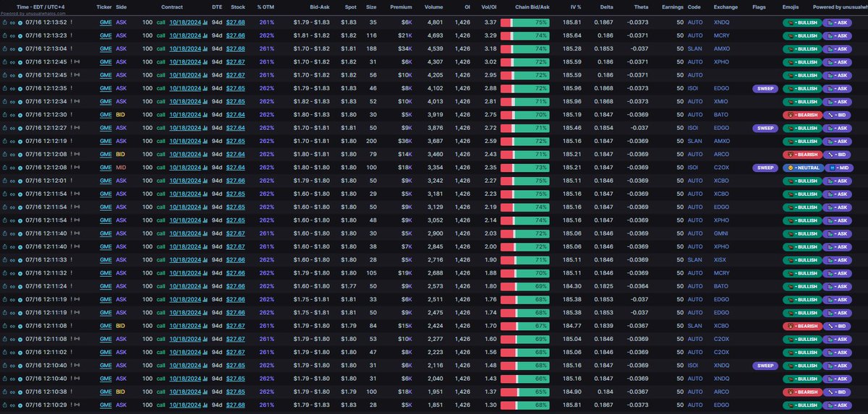Sort by Premium column header
868x414 pixels.
coord(401,7)
